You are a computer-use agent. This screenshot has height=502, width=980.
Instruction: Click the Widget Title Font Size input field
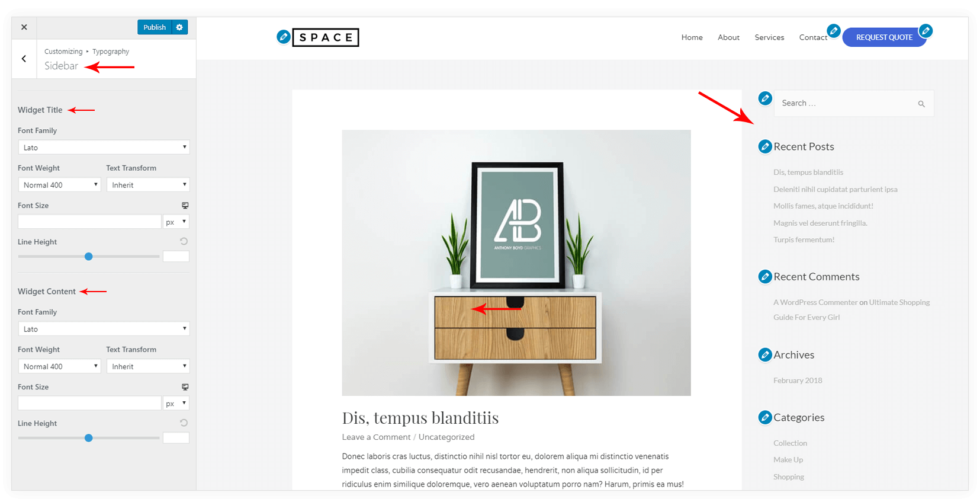tap(89, 222)
